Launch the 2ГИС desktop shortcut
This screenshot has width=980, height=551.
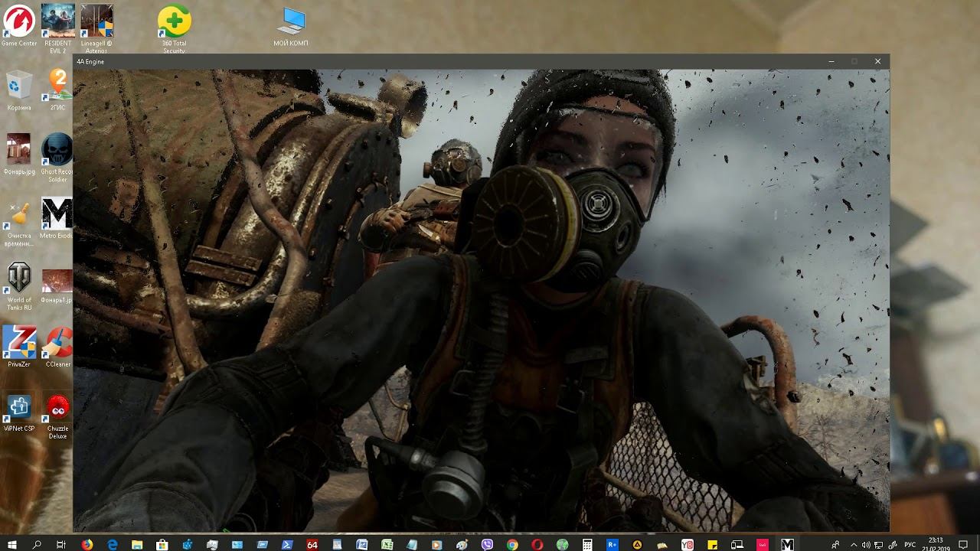point(57,90)
